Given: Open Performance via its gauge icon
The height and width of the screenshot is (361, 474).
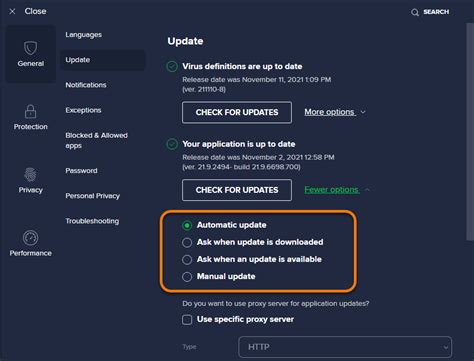Looking at the screenshot, I should [x=30, y=238].
